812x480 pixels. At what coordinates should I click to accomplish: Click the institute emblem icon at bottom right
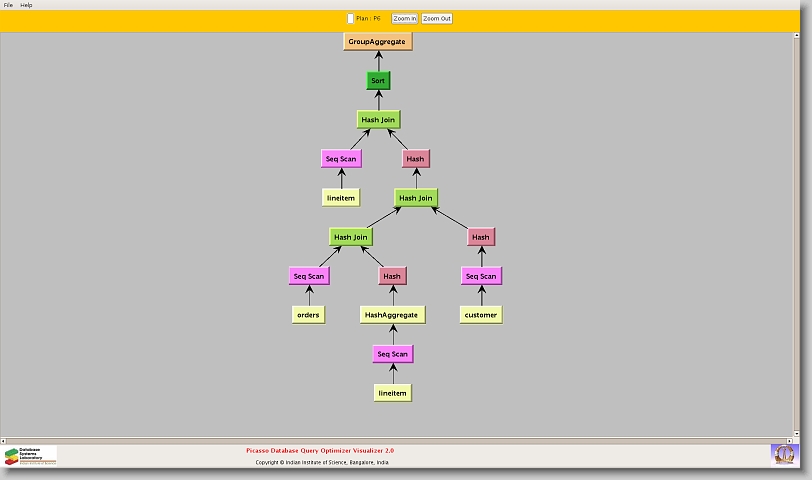tap(785, 454)
